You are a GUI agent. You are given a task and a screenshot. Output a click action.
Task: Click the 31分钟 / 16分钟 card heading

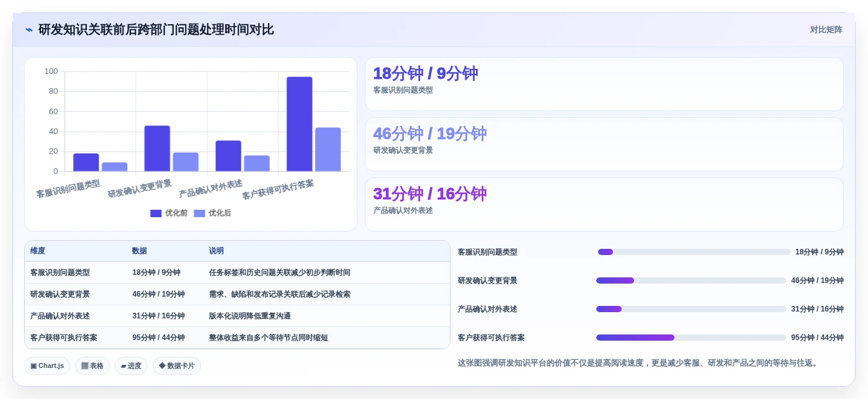[429, 194]
